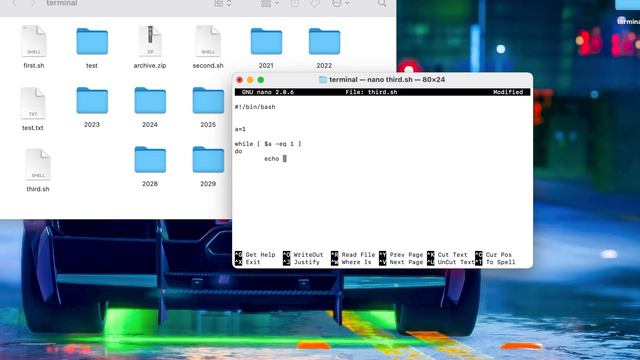Screen dimensions: 640x360
Task: Open the 2022 folder icon
Action: [324, 41]
